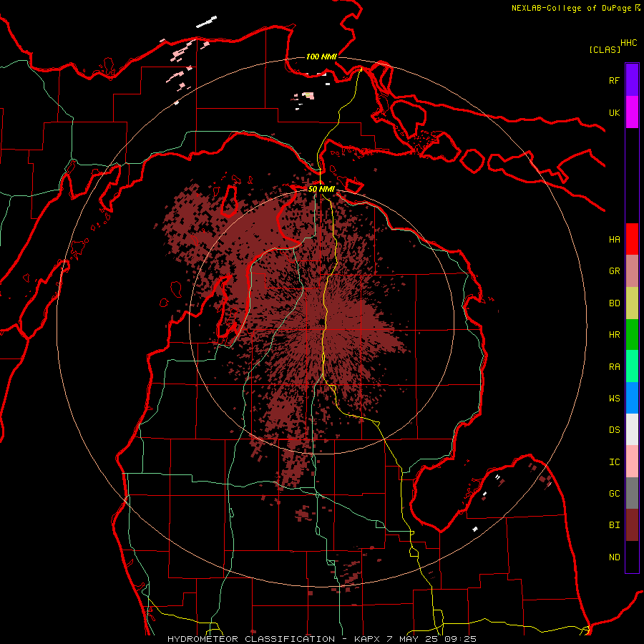Click the UK magenta legend swatch
Viewport: 644px width, 644px height.
(632, 112)
